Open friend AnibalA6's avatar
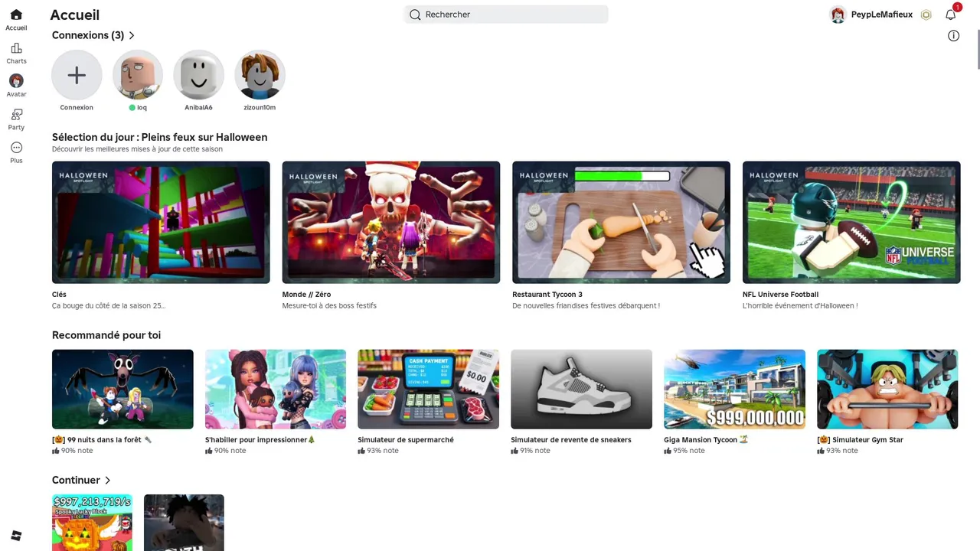This screenshot has width=980, height=551. [x=199, y=75]
